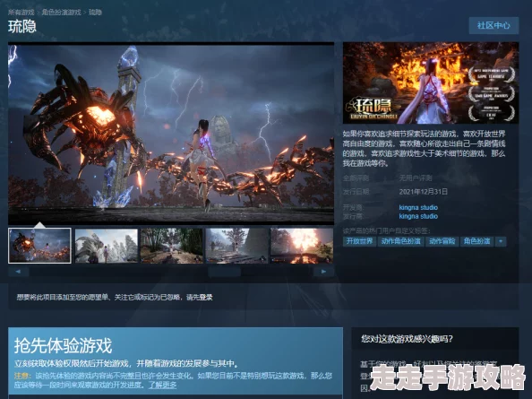Select the second thumbnail with the white beast
The image size is (532, 399).
point(107,246)
